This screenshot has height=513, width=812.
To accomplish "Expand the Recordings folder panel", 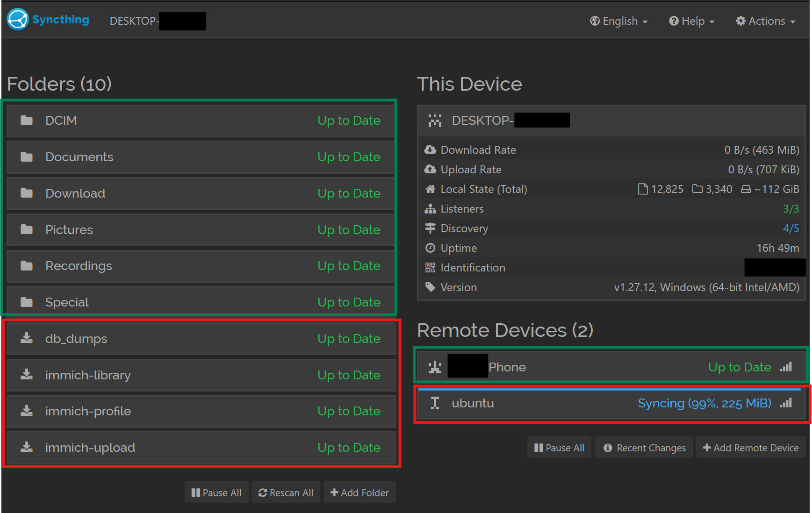I will 201,266.
